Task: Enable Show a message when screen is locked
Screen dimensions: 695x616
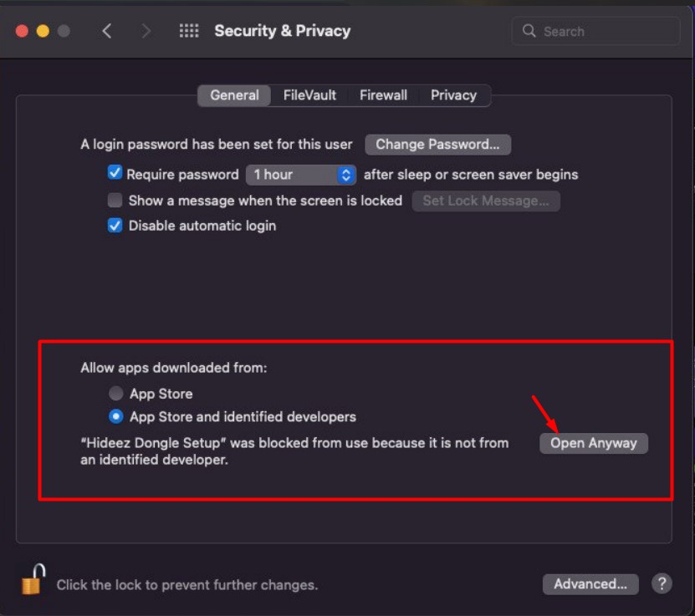Action: point(115,200)
